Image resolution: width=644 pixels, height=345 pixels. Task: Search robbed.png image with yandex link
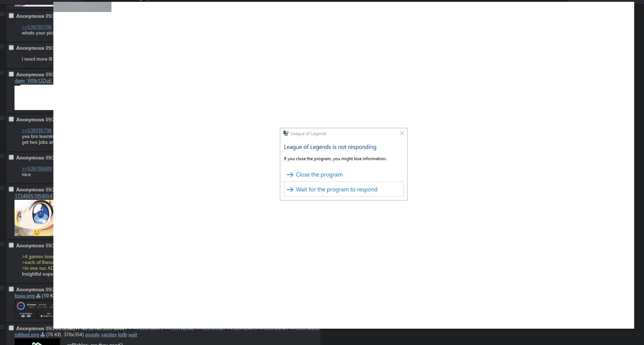(109, 334)
